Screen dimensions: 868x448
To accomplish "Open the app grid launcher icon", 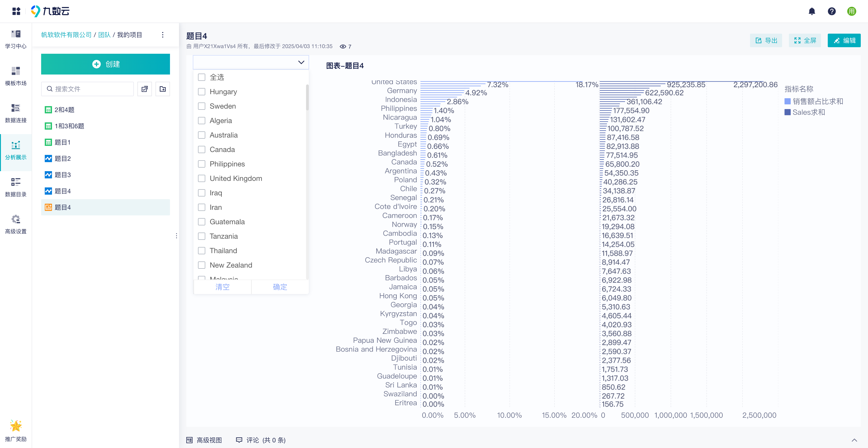I will tap(16, 11).
